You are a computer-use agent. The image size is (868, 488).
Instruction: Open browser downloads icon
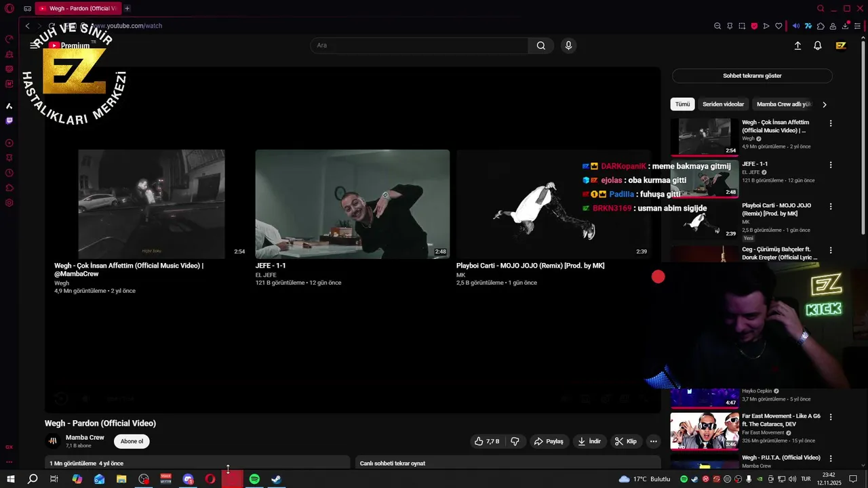coord(846,26)
